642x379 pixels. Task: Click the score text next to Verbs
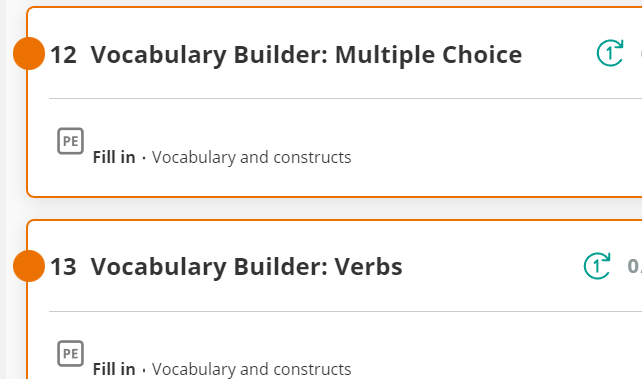[x=635, y=266]
